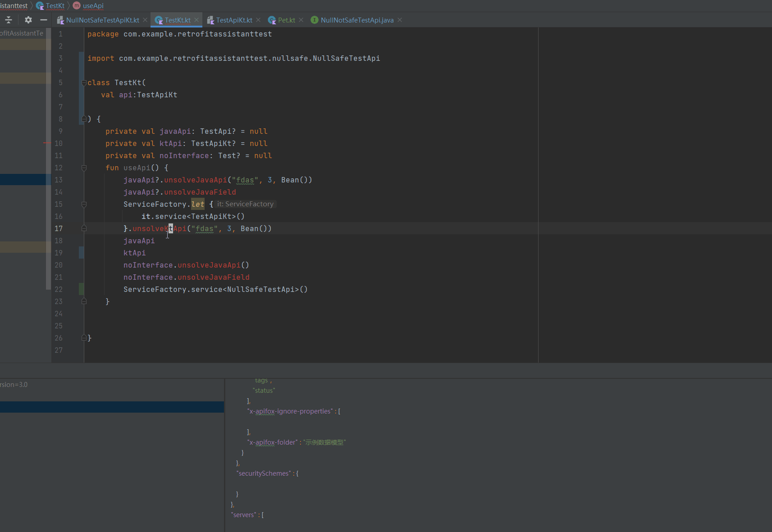Click noInterface.unsolveJavaField on line 21
The width and height of the screenshot is (772, 532).
[187, 277]
